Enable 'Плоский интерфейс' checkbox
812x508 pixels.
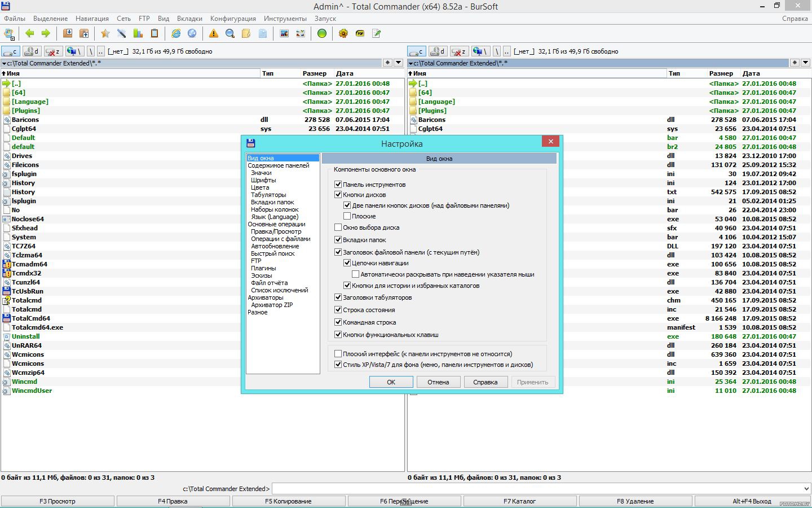coord(338,353)
